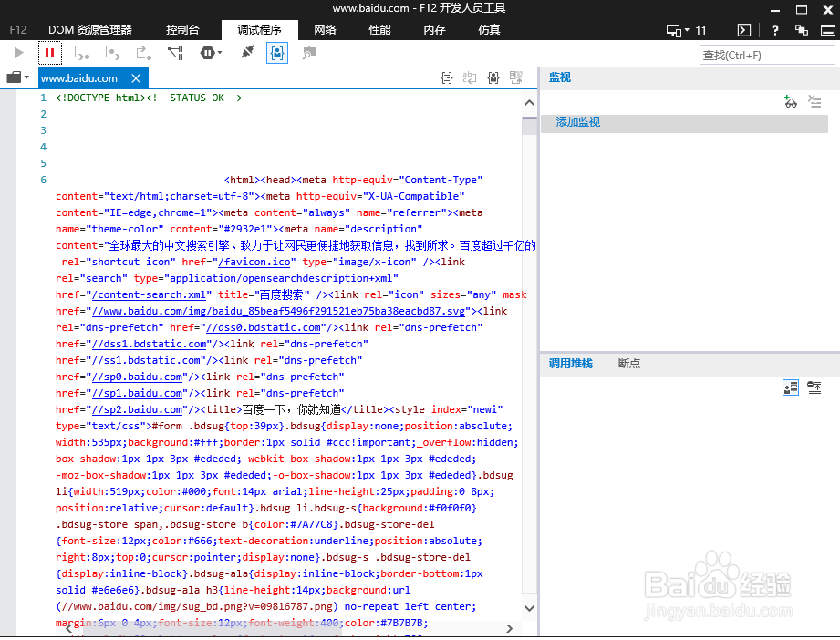Click the 百度一下，你就知道 title text
Image resolution: width=840 pixels, height=640 pixels.
coord(292,409)
